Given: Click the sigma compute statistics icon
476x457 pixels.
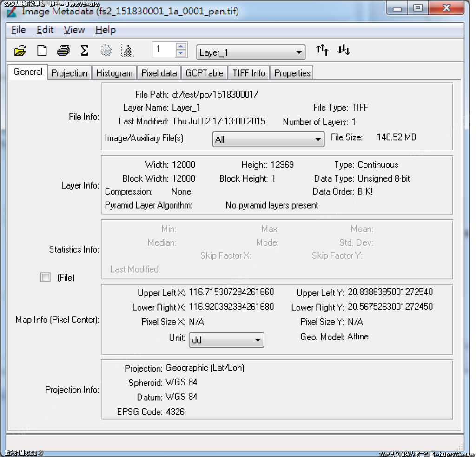Looking at the screenshot, I should (84, 51).
